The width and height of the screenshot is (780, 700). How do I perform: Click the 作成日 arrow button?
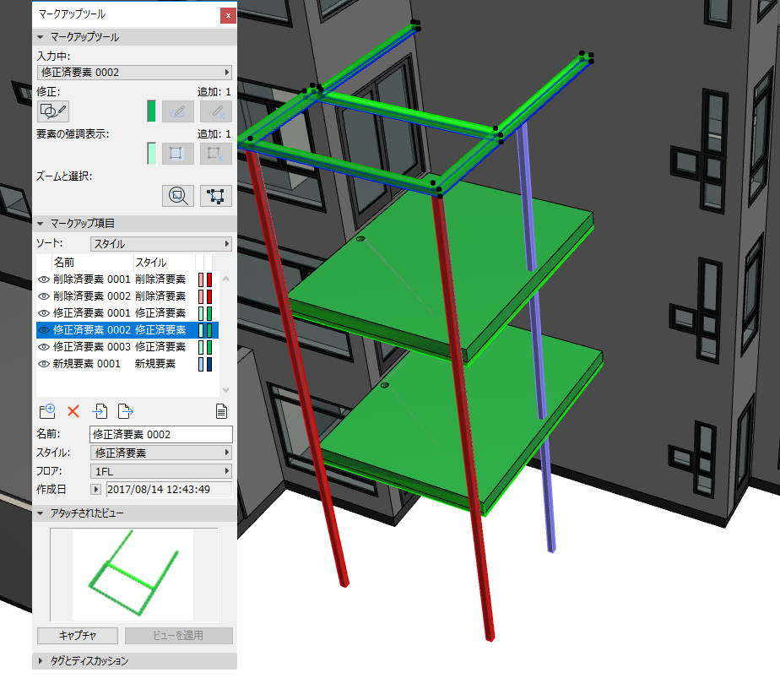[x=95, y=490]
